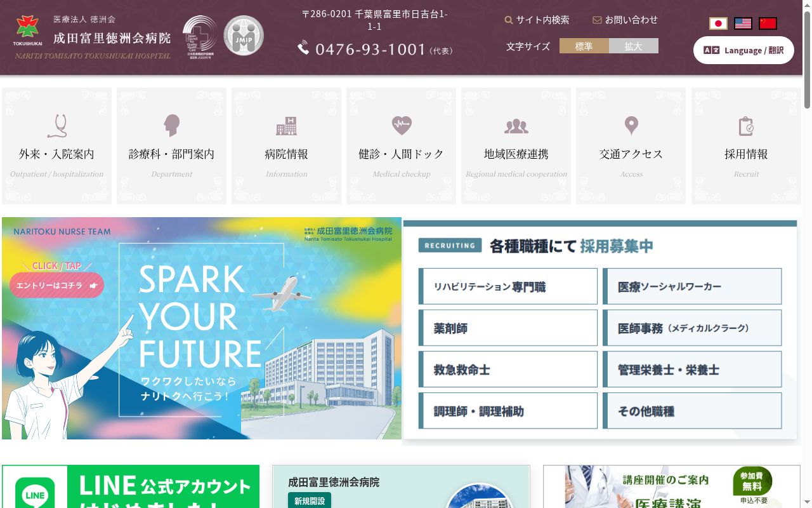Image resolution: width=812 pixels, height=508 pixels.
Task: Open the LINE 公式アカウント banner
Action: coord(131,486)
